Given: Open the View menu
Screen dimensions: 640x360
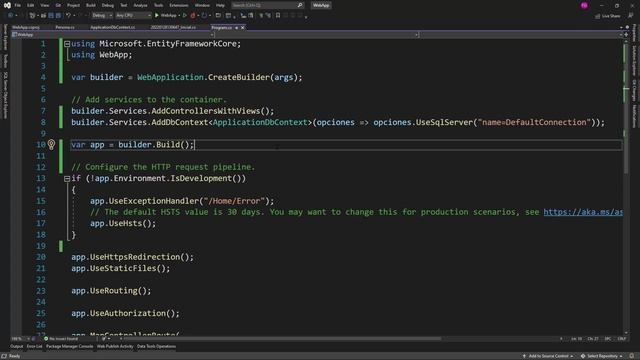Looking at the screenshot, I should 44,5.
